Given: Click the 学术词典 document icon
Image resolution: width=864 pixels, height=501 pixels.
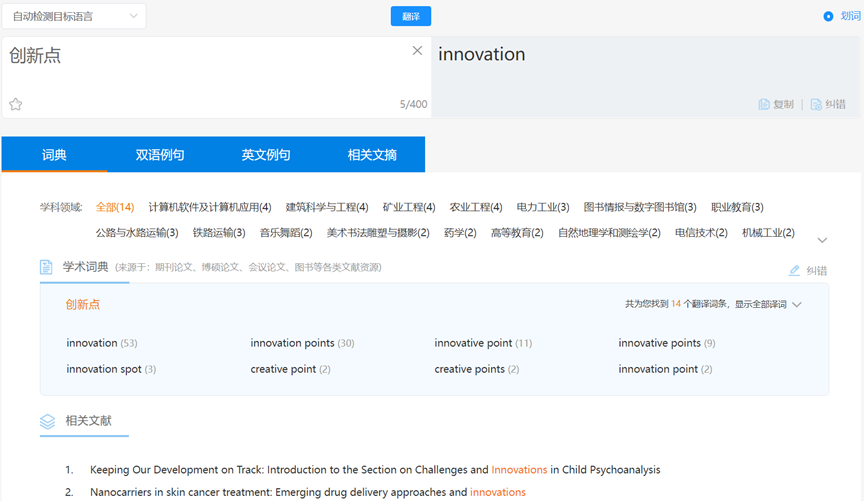Looking at the screenshot, I should pos(46,267).
